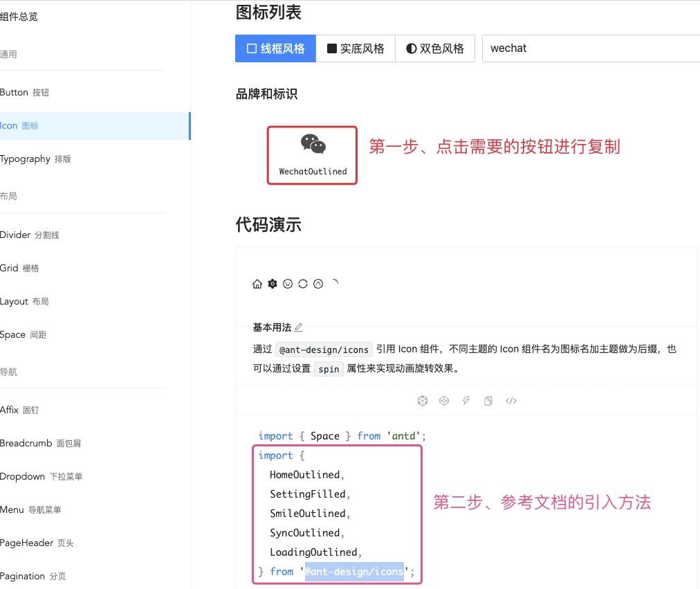Click the icon search field containing wechat
This screenshot has height=589, width=700.
(591, 48)
